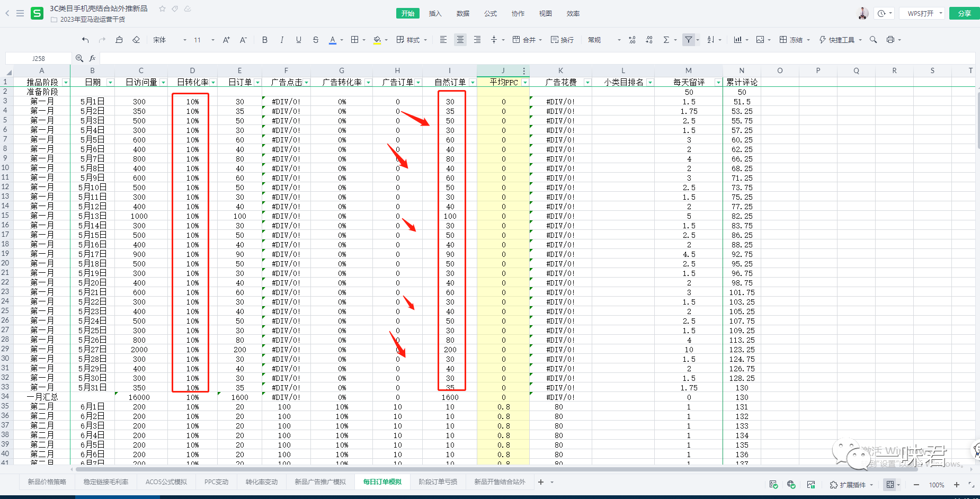Toggle strikethrough formatting
980x499 pixels.
316,40
